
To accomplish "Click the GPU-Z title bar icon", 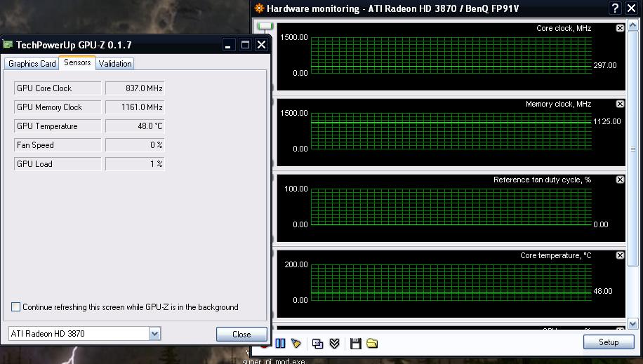I will [8, 44].
